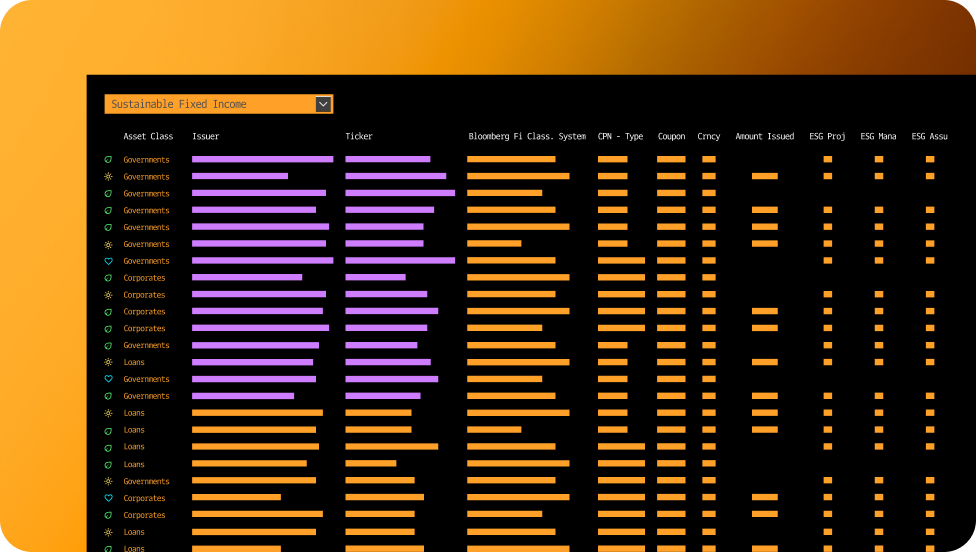Select the topmost sun icon in the table
Viewport: 976px width, 552px height.
coord(108,177)
